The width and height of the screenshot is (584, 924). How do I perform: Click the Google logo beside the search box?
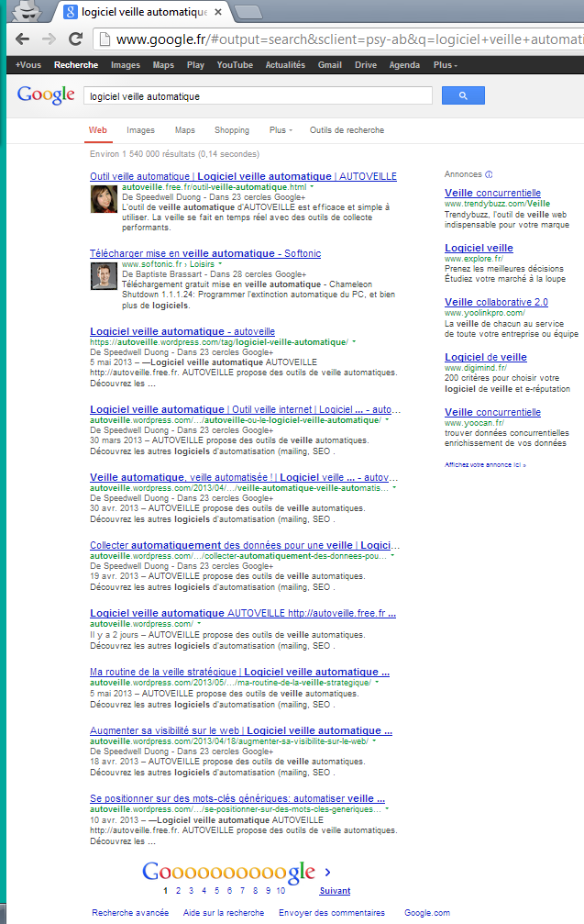pos(45,95)
